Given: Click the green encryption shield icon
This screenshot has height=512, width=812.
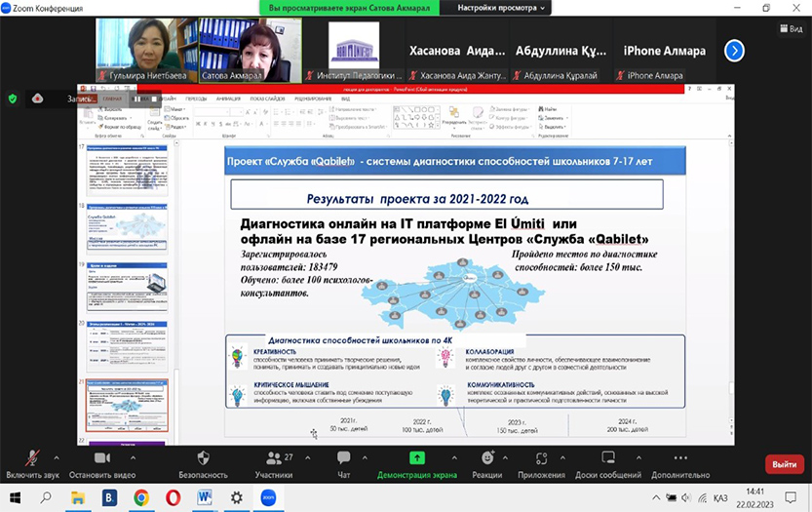Looking at the screenshot, I should pyautogui.click(x=13, y=98).
